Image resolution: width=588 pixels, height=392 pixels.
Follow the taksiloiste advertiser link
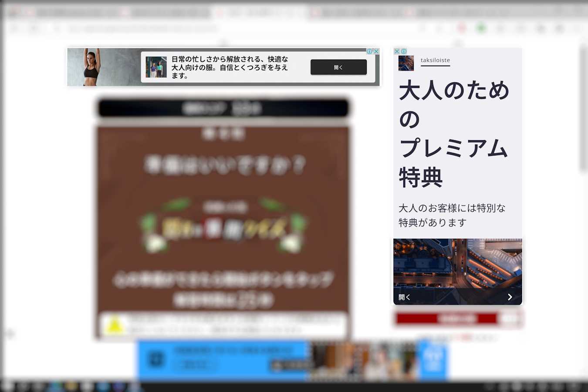[435, 61]
